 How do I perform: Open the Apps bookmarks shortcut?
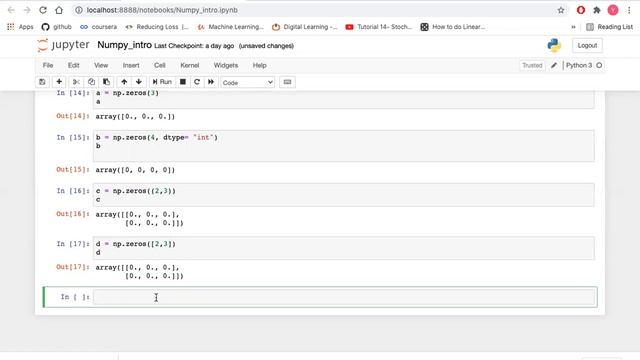coord(20,27)
